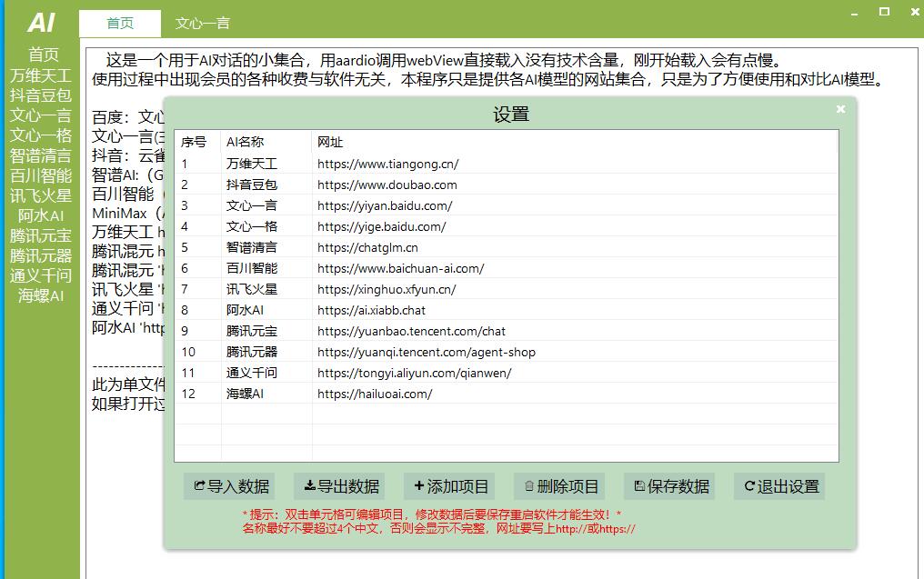Click the 导出数据 export button
The image size is (924, 579).
tap(341, 486)
